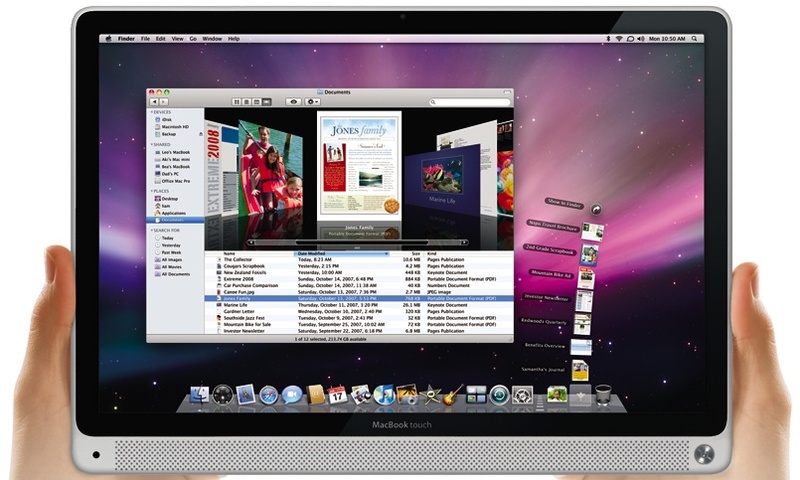Image resolution: width=800 pixels, height=480 pixels.
Task: Select Leo's MacBook under Shared
Action: point(172,152)
